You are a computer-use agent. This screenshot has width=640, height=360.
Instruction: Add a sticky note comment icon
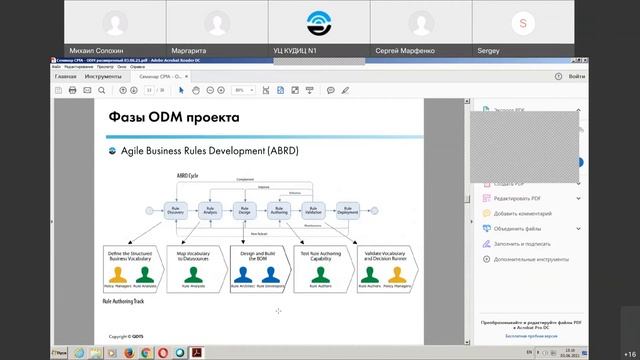click(331, 90)
